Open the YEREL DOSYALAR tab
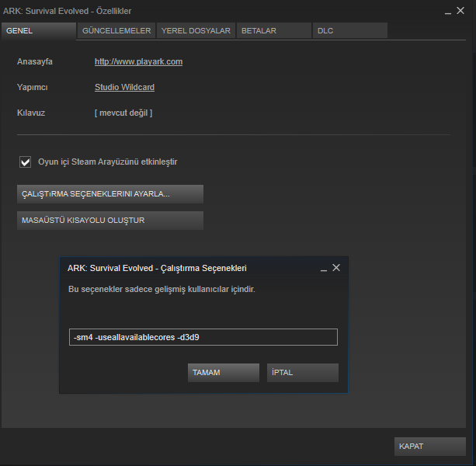This screenshot has width=476, height=466. (196, 30)
